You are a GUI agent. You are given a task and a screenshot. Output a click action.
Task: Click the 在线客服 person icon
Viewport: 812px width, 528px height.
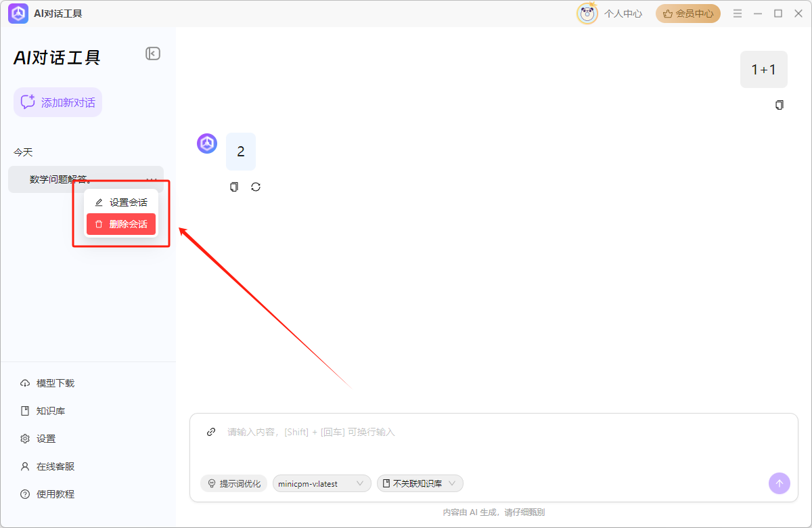tap(25, 466)
